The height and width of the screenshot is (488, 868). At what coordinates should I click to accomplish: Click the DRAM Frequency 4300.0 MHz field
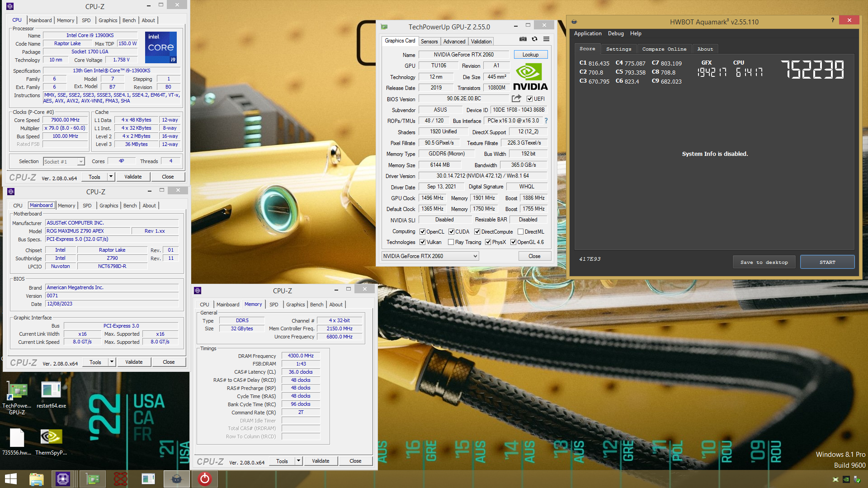[x=301, y=356]
